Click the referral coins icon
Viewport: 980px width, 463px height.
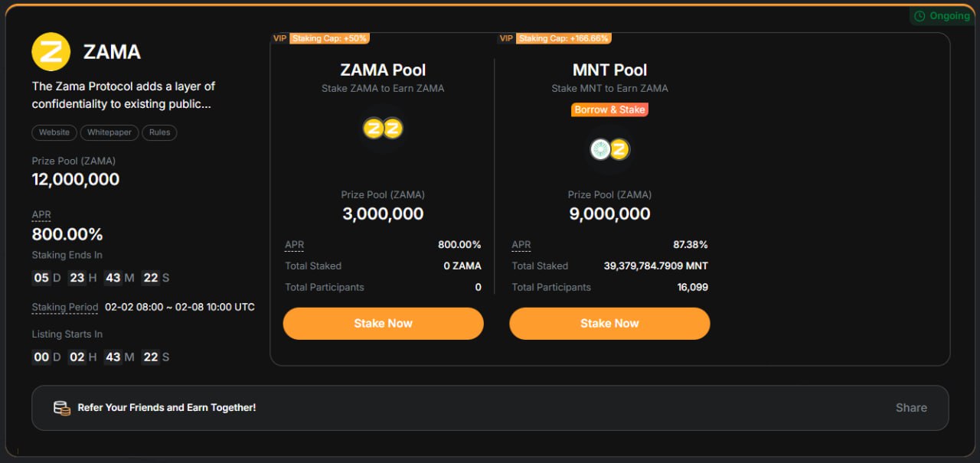[62, 408]
